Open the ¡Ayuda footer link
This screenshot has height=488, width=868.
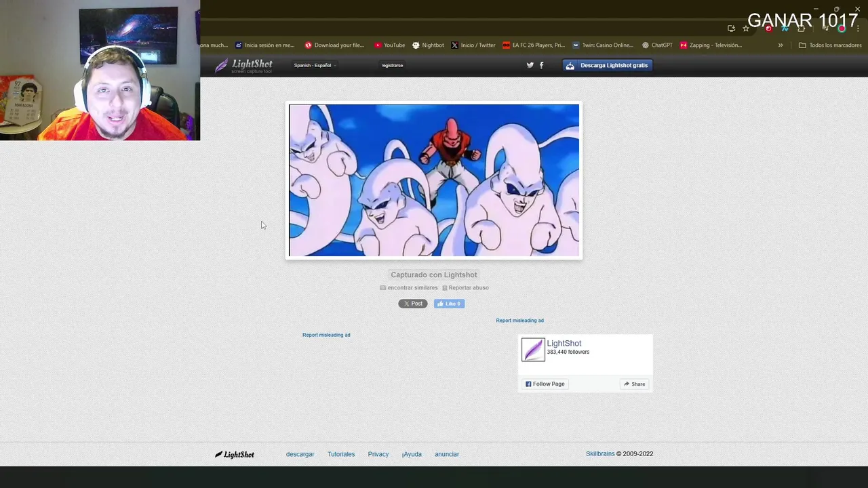click(412, 454)
